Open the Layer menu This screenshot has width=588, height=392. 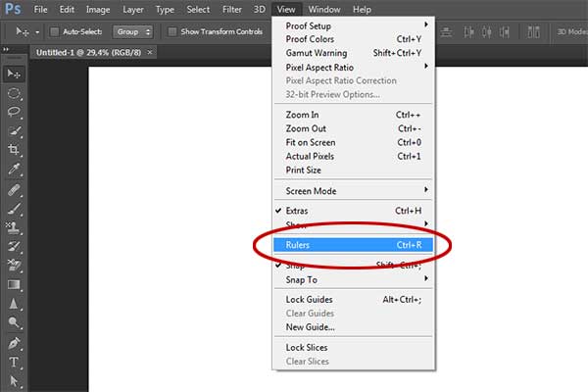pyautogui.click(x=133, y=10)
